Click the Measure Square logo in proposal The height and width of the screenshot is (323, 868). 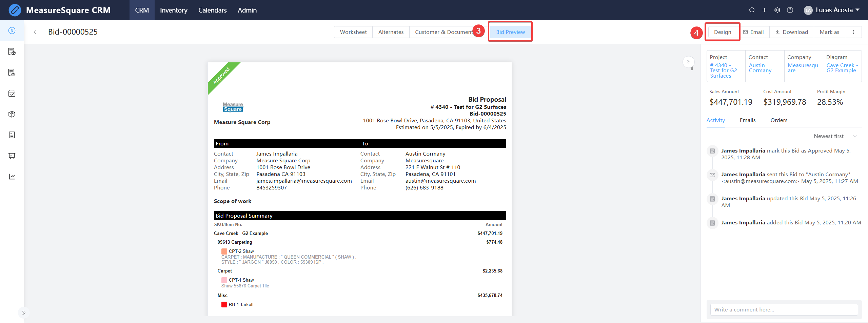tap(233, 107)
